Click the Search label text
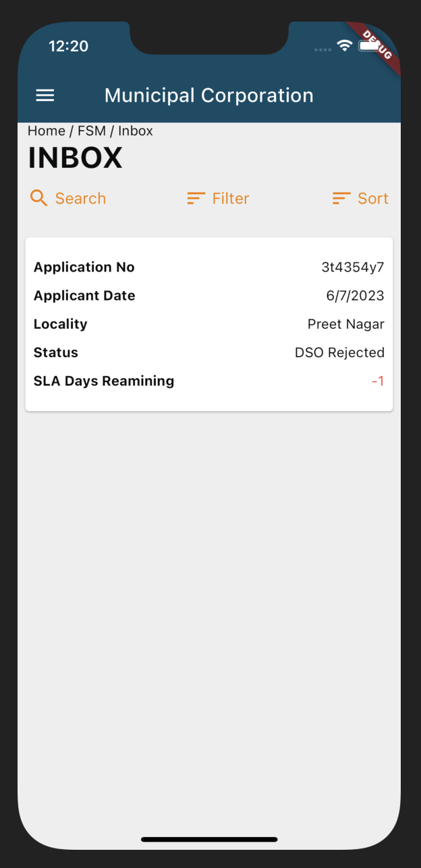Image resolution: width=421 pixels, height=868 pixels. [x=80, y=198]
